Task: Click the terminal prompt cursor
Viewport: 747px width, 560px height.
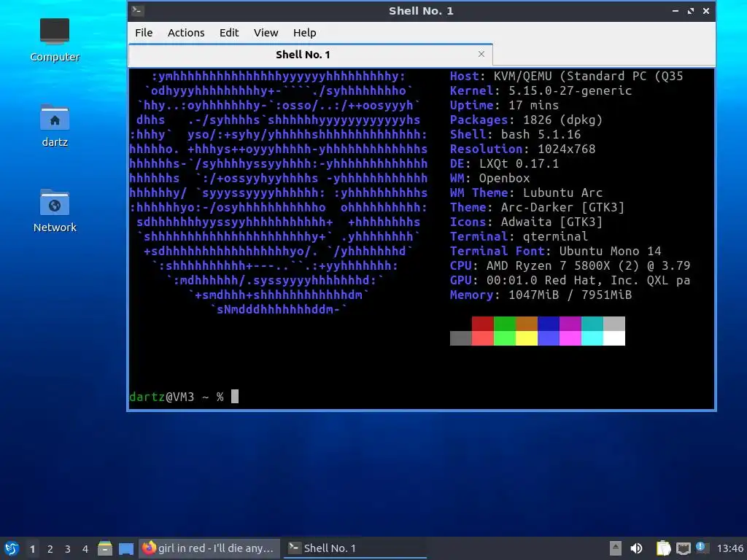Action: pos(235,396)
